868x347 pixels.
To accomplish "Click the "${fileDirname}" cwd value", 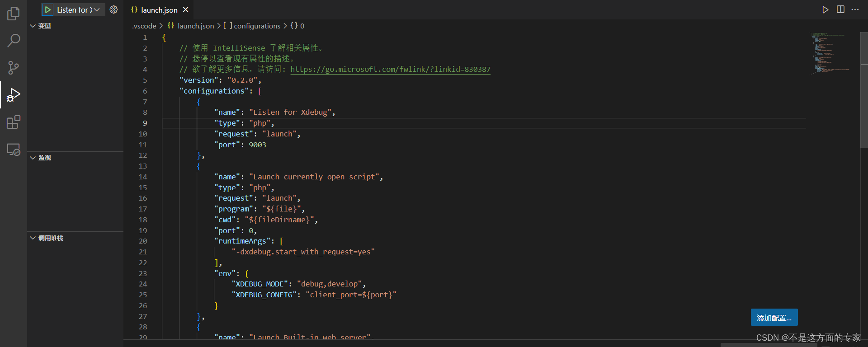I will click(279, 220).
